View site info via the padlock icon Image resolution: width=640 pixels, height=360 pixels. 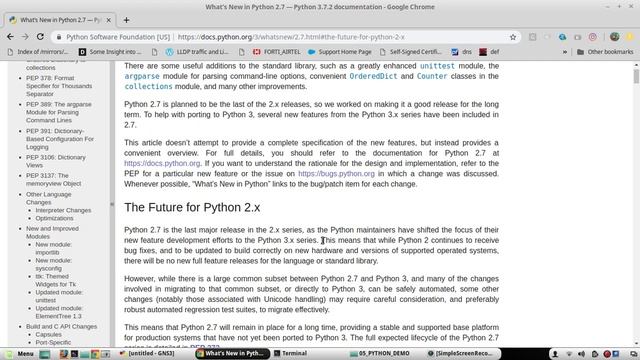[x=59, y=37]
